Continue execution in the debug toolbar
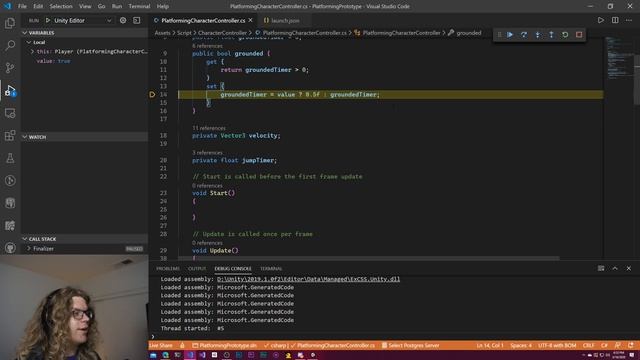Screen dimensions: 640x360 tap(510, 35)
